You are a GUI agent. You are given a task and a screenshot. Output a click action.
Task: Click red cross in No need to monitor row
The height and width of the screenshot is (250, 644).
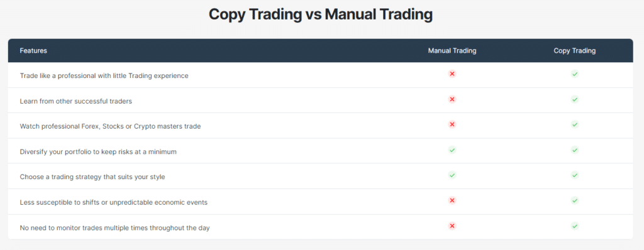452,226
